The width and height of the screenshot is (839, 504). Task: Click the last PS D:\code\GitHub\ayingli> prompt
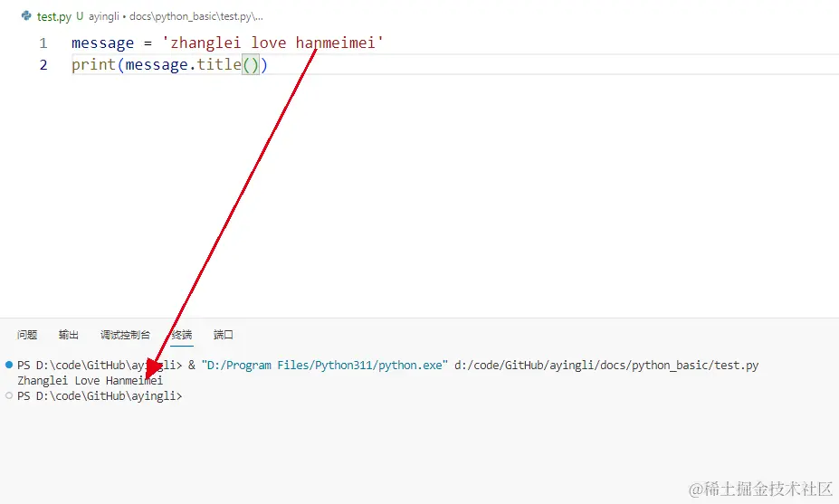coord(100,396)
